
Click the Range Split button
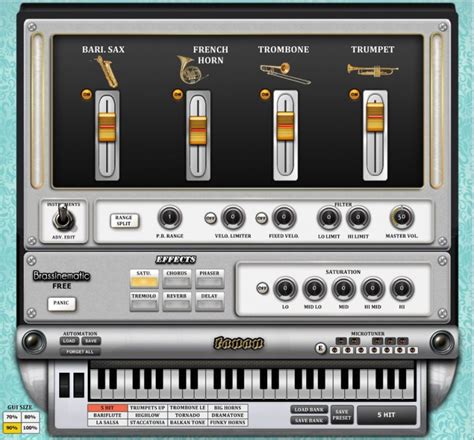tap(124, 221)
